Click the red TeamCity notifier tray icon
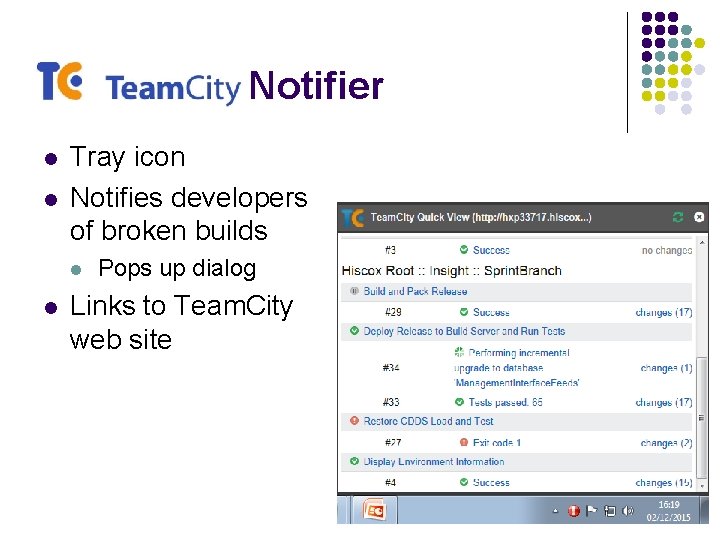 pyautogui.click(x=574, y=511)
